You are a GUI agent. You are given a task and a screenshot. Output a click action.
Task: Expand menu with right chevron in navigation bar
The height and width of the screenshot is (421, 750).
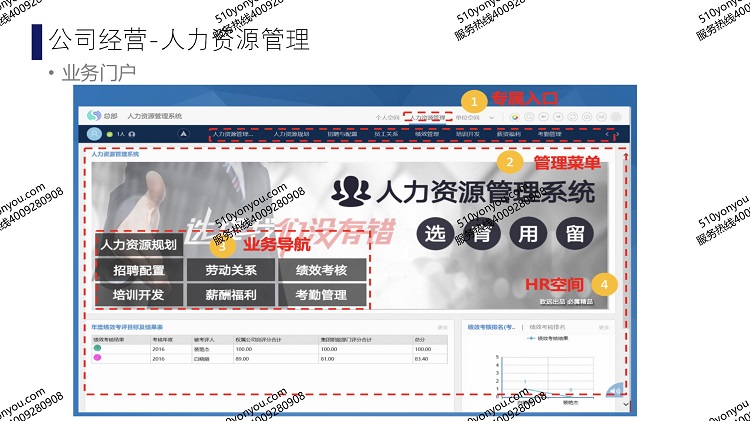[x=618, y=134]
